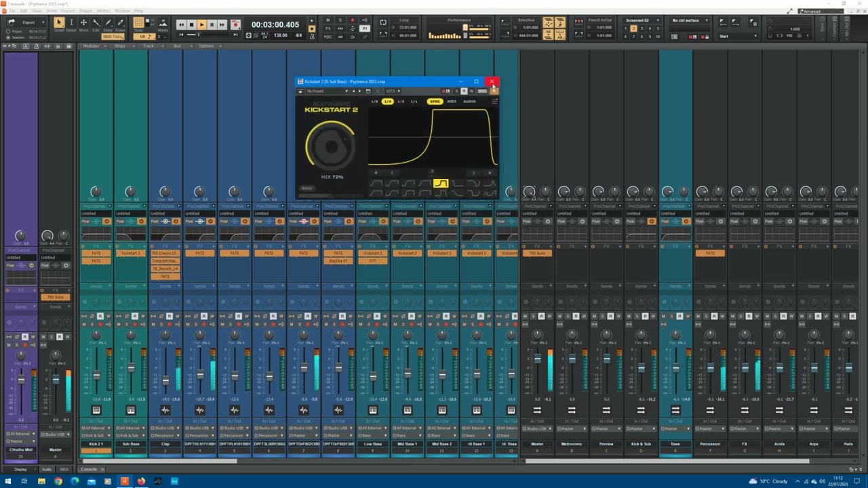Fast forward the transport

pos(222,25)
